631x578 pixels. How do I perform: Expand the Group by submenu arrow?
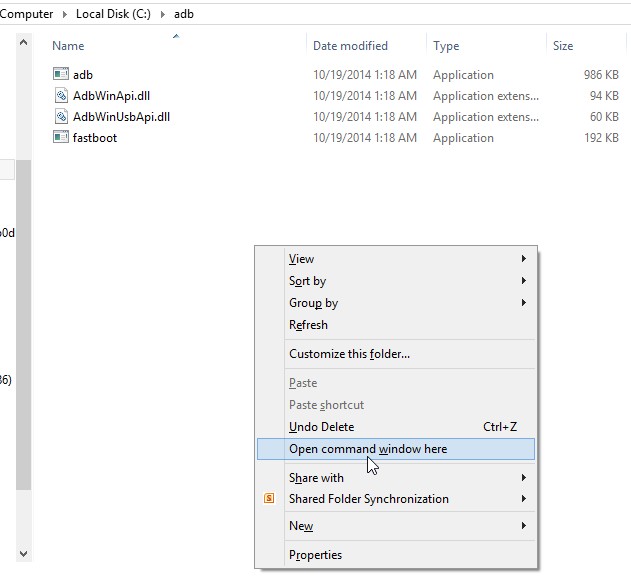click(523, 303)
